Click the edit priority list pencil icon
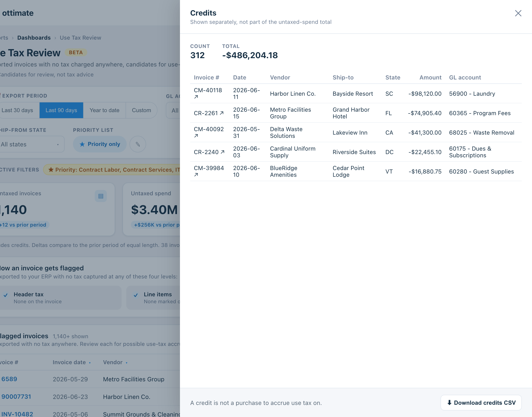The height and width of the screenshot is (417, 532). tap(138, 144)
